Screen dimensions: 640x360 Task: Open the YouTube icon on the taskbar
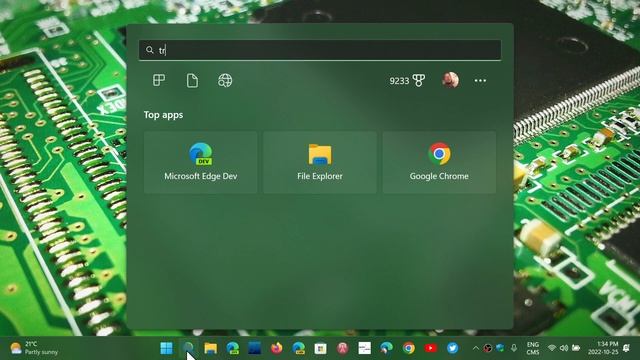(430, 348)
